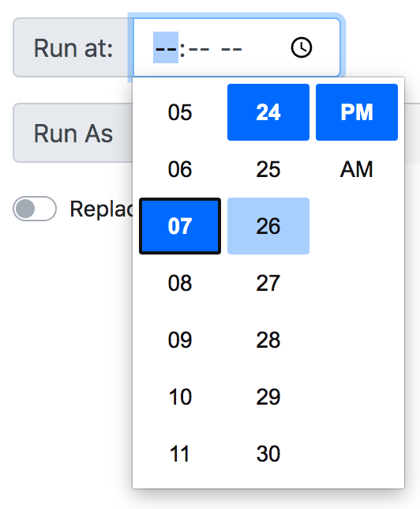420x509 pixels.
Task: Click the Run As label
Action: pos(73,133)
